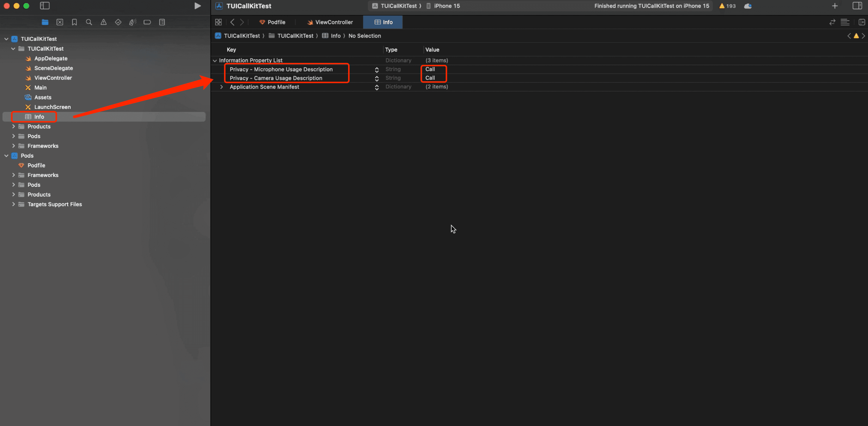This screenshot has width=868, height=426.
Task: Open the Breakpoint navigator icon
Action: click(x=147, y=22)
